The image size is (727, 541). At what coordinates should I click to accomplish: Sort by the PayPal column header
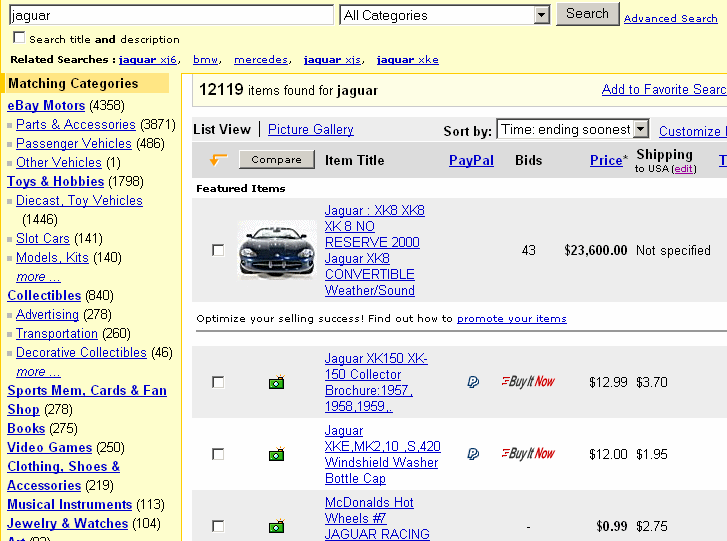click(471, 160)
